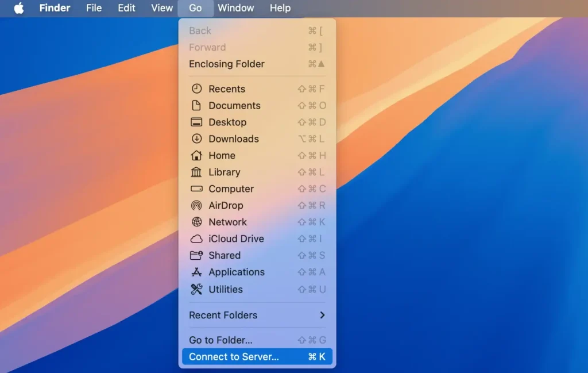
Task: Select Enclosing Folder
Action: pos(226,64)
